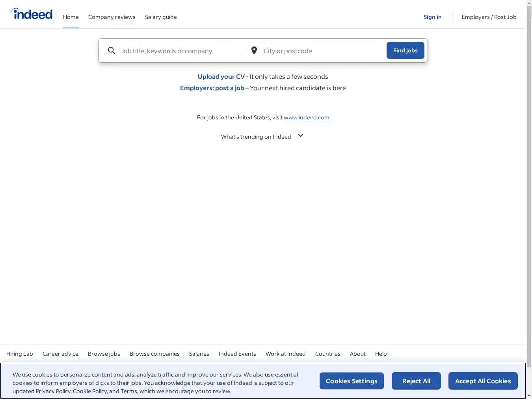Focus the job title keywords field

tap(177, 51)
